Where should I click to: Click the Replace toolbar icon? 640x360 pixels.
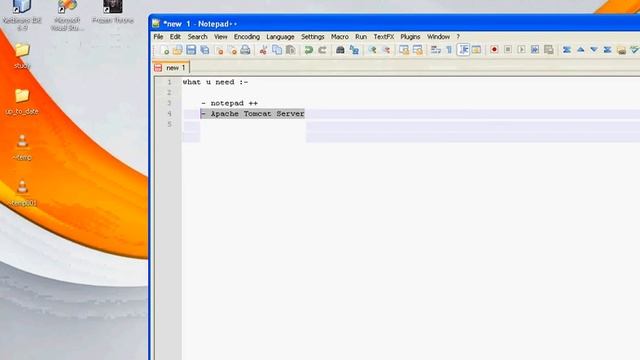tap(354, 50)
